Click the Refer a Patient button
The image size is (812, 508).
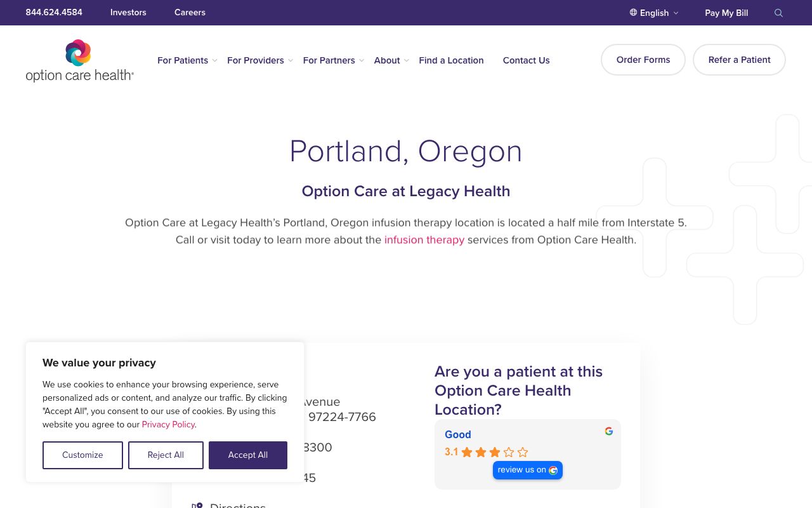pos(739,60)
